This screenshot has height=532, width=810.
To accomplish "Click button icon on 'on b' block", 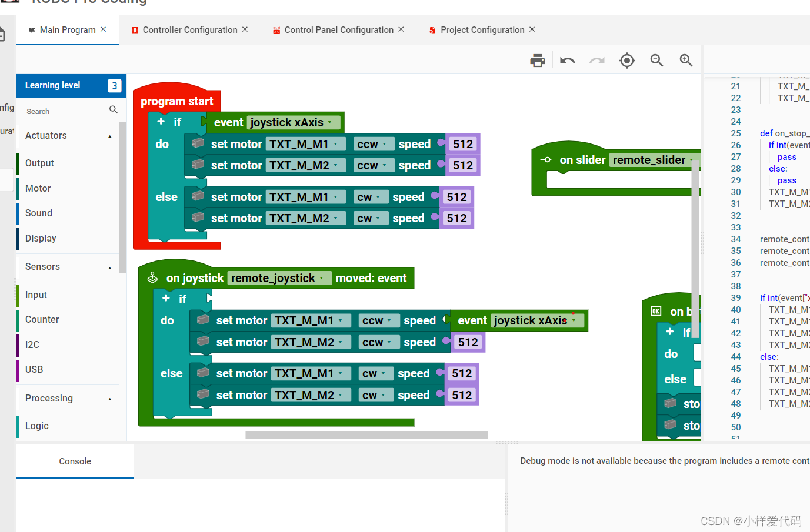I will pyautogui.click(x=656, y=312).
